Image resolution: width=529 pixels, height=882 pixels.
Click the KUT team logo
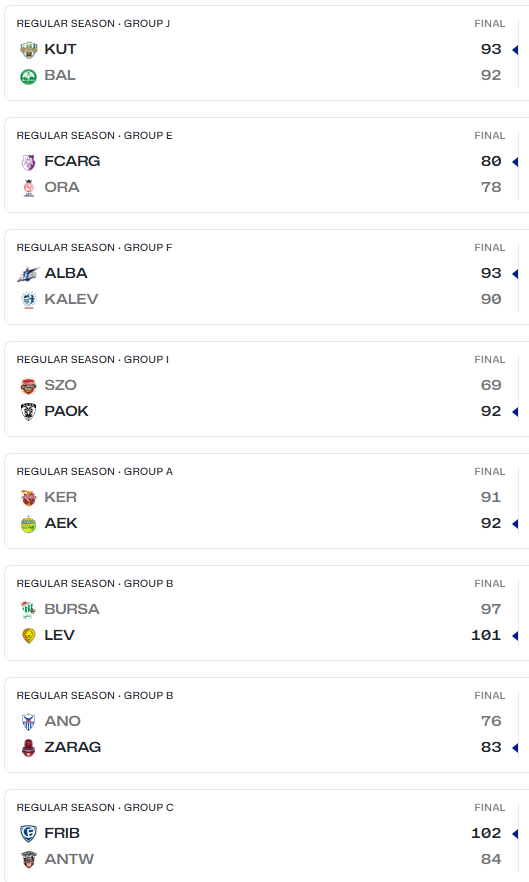[x=29, y=50]
